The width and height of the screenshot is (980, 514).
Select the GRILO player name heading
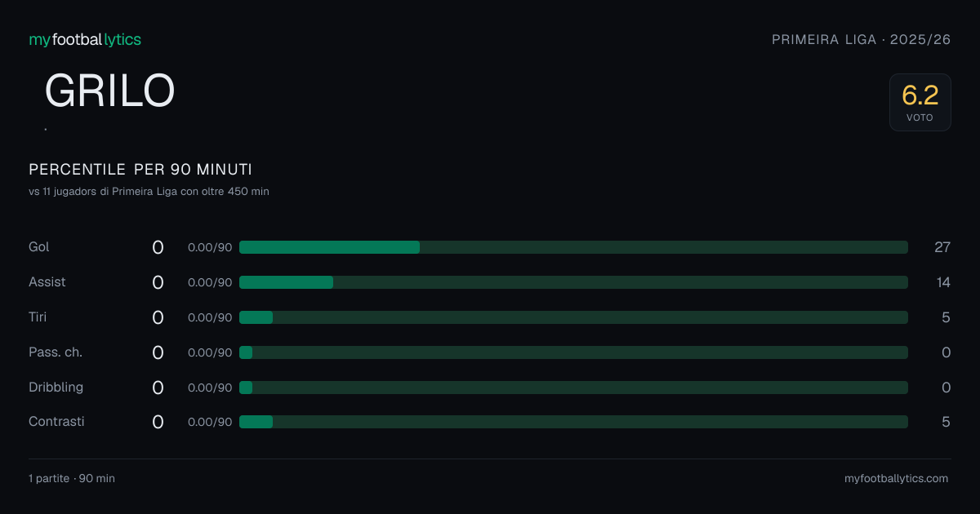(x=110, y=91)
